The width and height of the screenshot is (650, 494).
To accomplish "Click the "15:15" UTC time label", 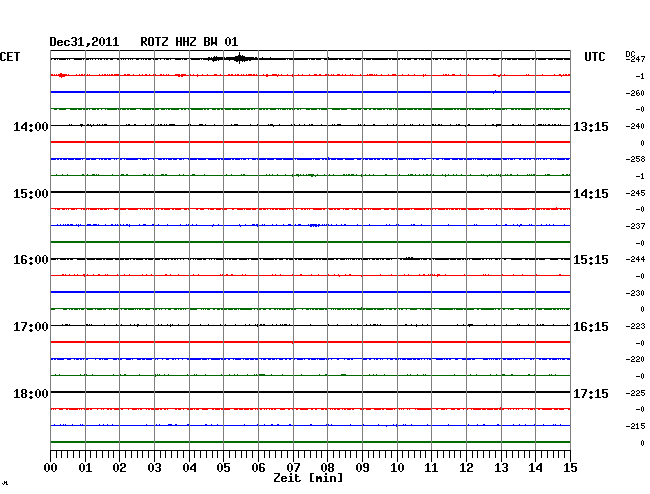I will pos(591,260).
